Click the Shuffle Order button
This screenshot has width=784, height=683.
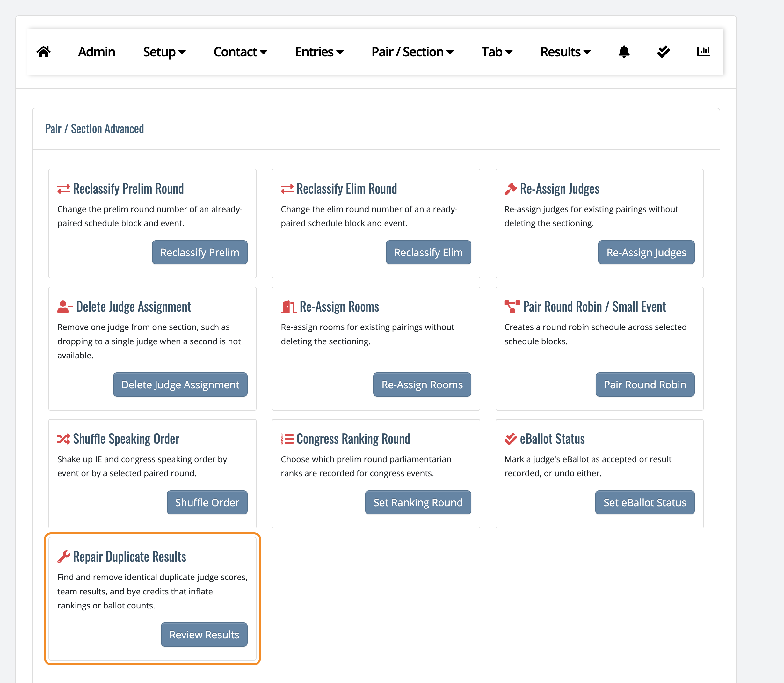point(207,502)
